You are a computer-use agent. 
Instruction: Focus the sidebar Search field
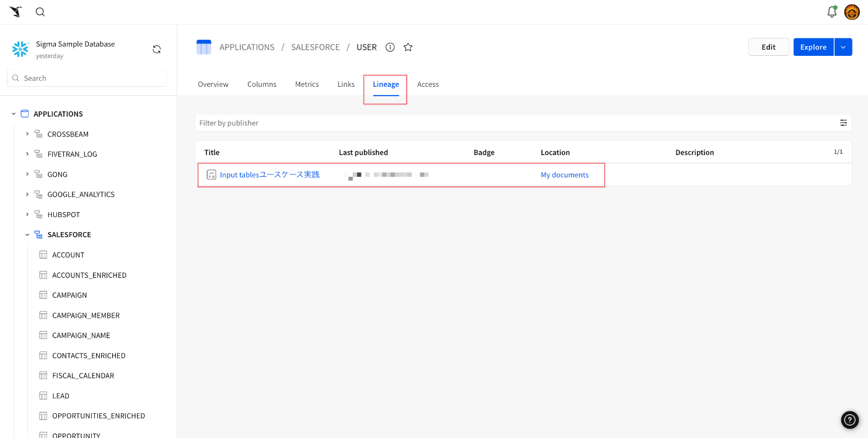(x=87, y=78)
